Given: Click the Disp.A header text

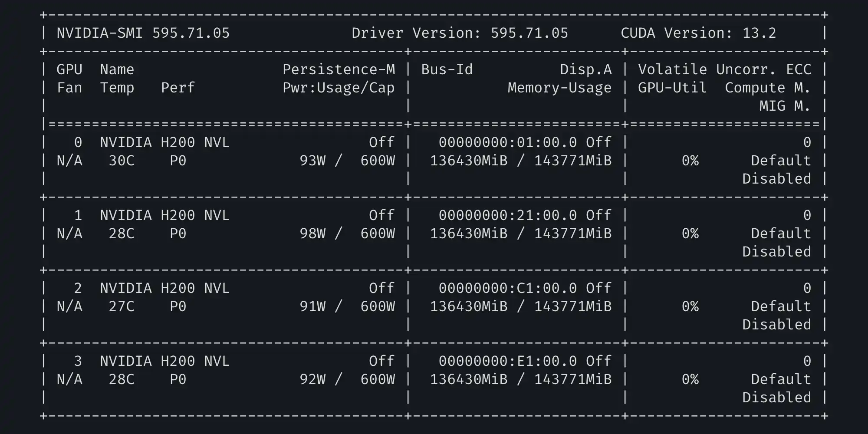Looking at the screenshot, I should pos(585,69).
